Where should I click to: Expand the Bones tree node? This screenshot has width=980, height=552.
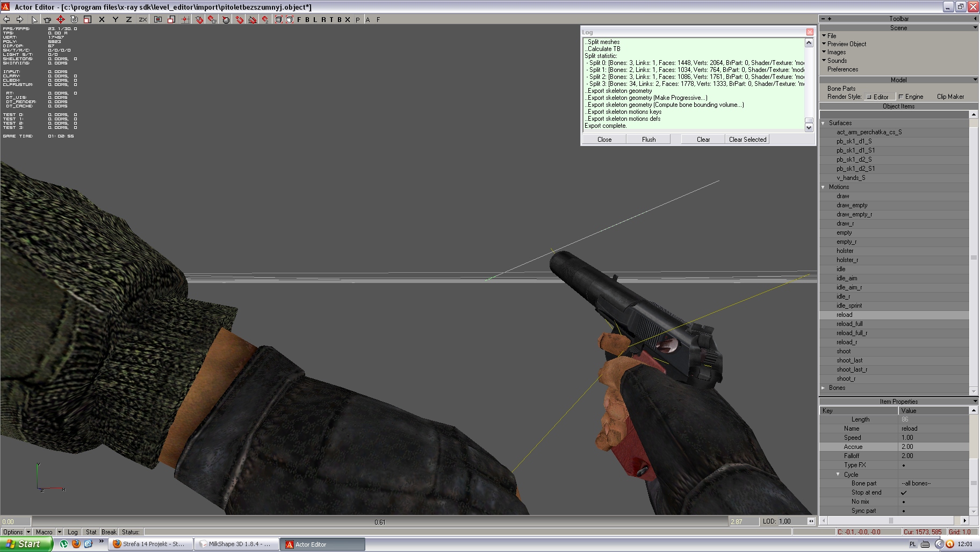tap(823, 388)
